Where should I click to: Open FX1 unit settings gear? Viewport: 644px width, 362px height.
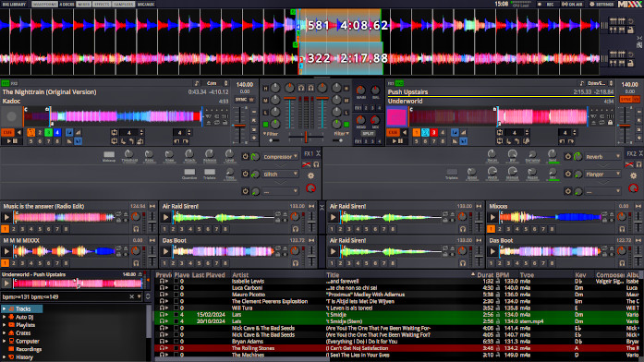coord(310,175)
